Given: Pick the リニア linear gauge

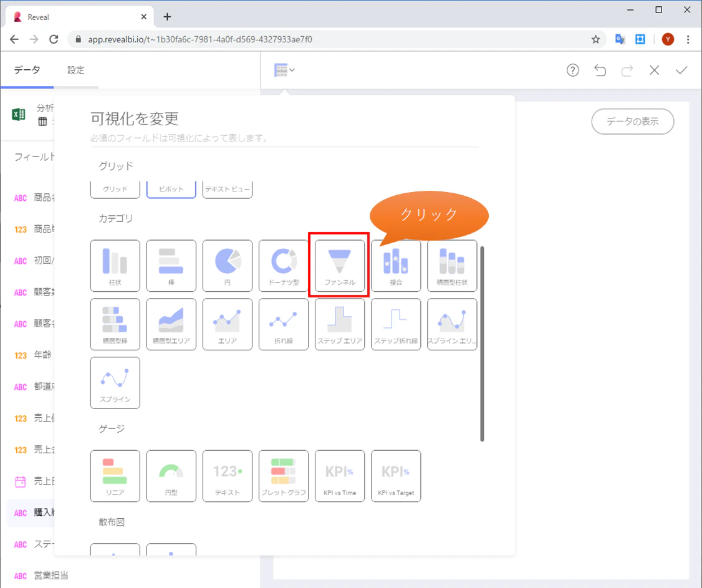Looking at the screenshot, I should tap(115, 476).
